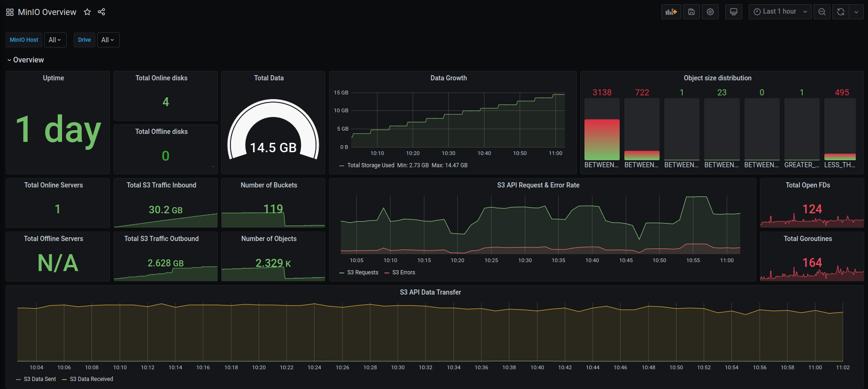The height and width of the screenshot is (389, 868).
Task: Toggle S3 Errors series in legend
Action: 403,272
